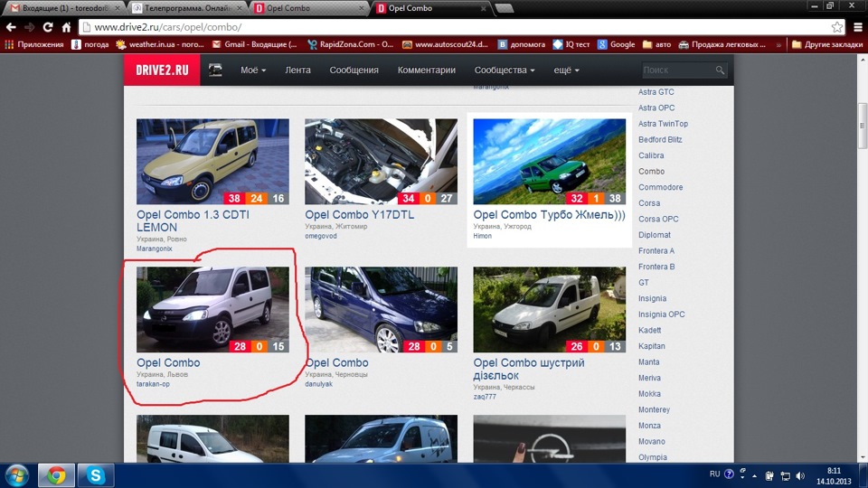Open the авто bookmarks folder
The width and height of the screenshot is (868, 488).
(x=656, y=44)
